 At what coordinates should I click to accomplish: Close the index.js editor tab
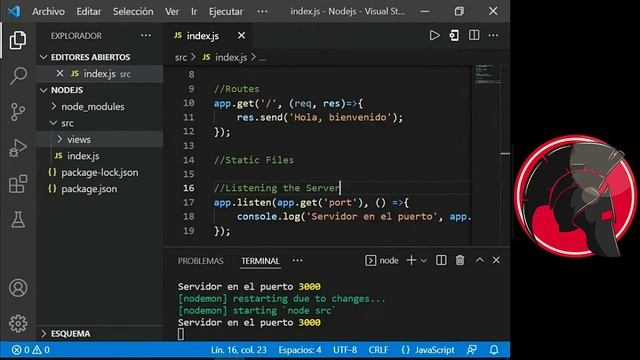[x=241, y=36]
